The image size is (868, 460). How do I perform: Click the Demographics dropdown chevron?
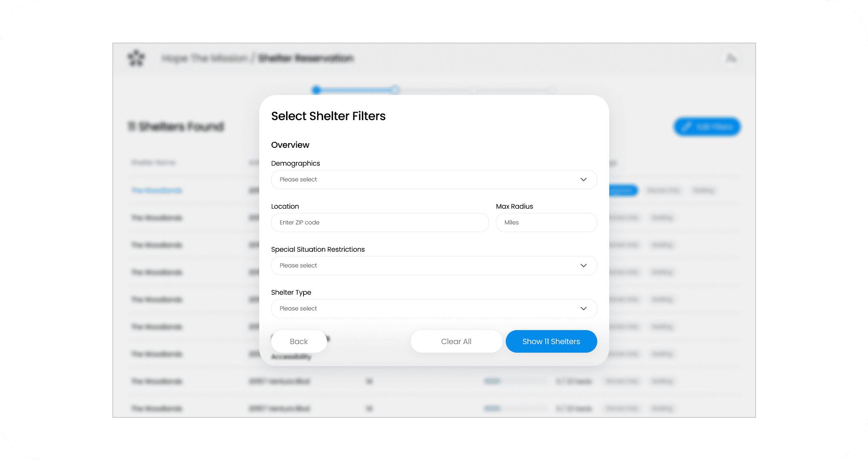583,179
